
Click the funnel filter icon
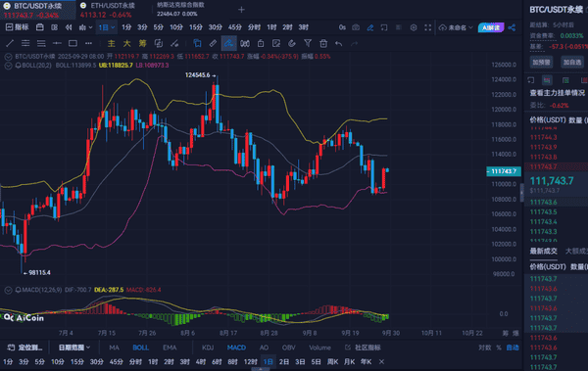point(308,43)
